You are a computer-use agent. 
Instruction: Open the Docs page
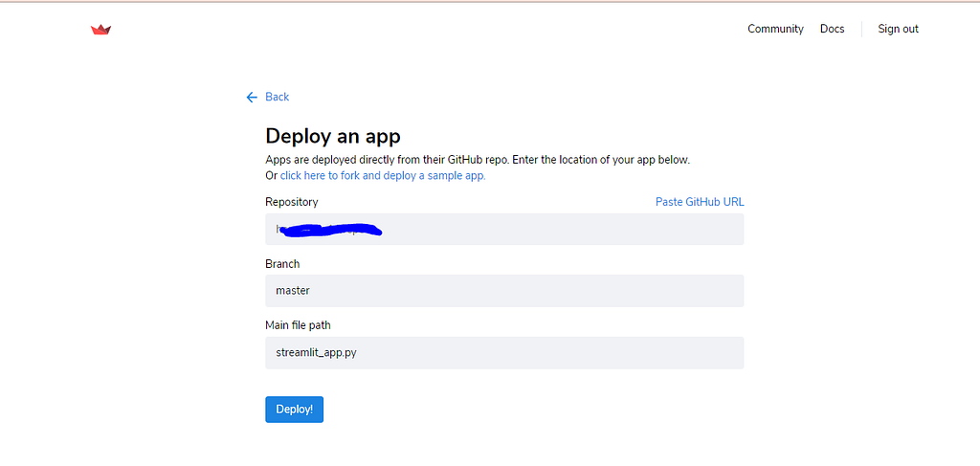(832, 29)
